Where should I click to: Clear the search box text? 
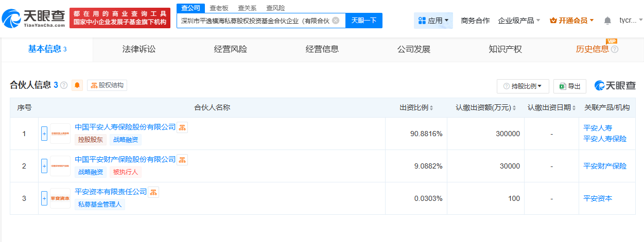(336, 21)
